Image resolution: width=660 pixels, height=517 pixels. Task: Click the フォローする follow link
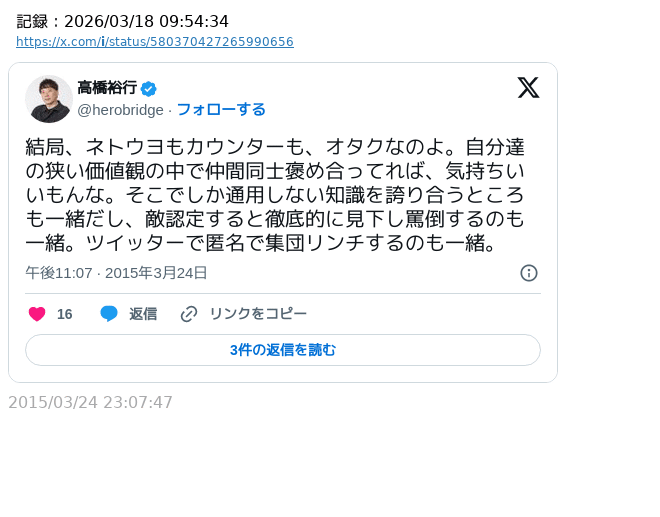click(221, 109)
